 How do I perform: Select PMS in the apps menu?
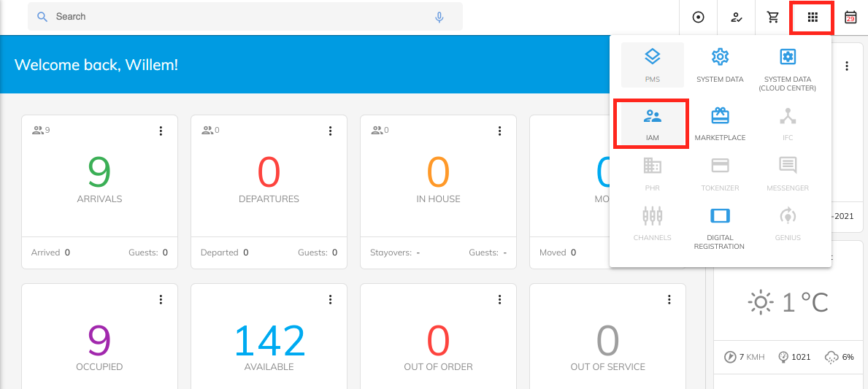coord(652,65)
